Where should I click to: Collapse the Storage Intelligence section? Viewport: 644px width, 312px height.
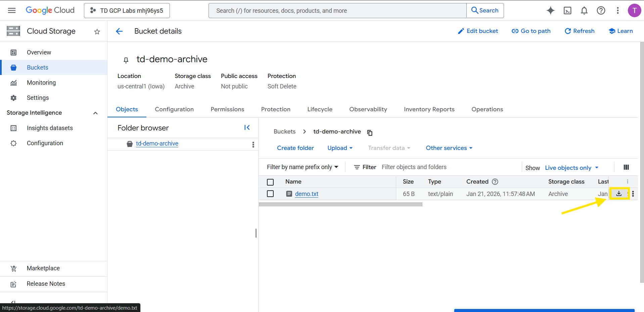pos(95,113)
